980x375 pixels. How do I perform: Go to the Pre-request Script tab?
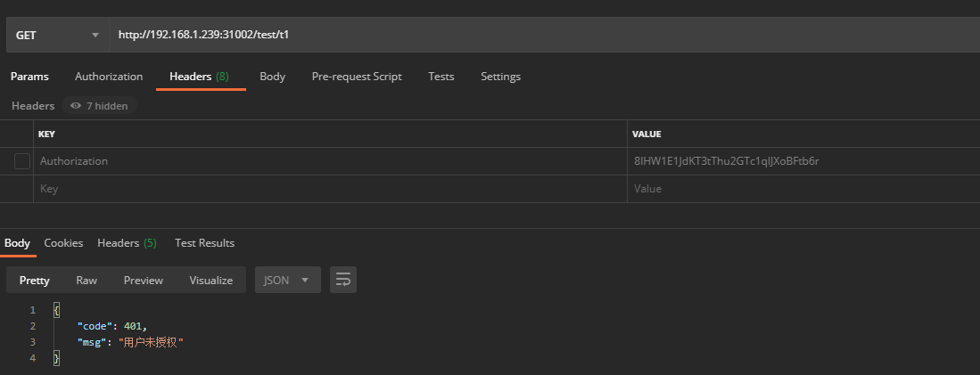[357, 77]
